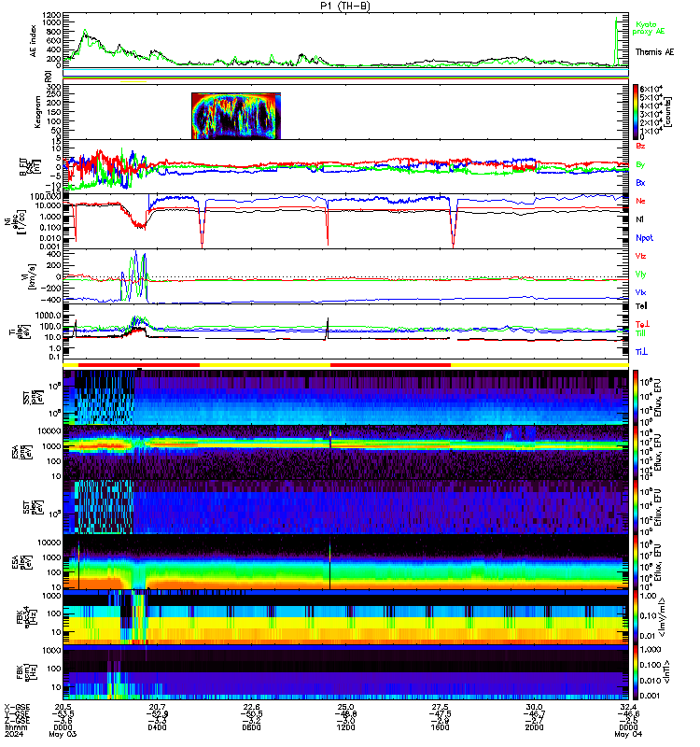700x747 pixels.
Task: Click the 'ESA ion' spectrogram axis label
Action: [21, 452]
